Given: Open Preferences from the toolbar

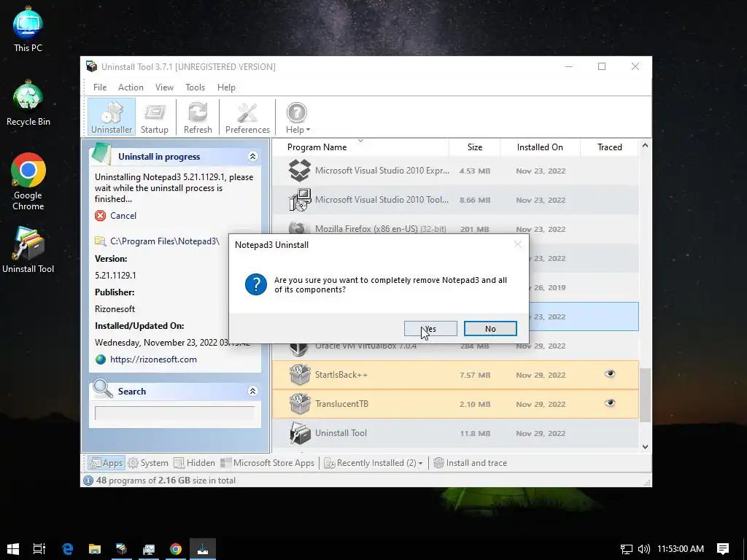Looking at the screenshot, I should coord(247,117).
